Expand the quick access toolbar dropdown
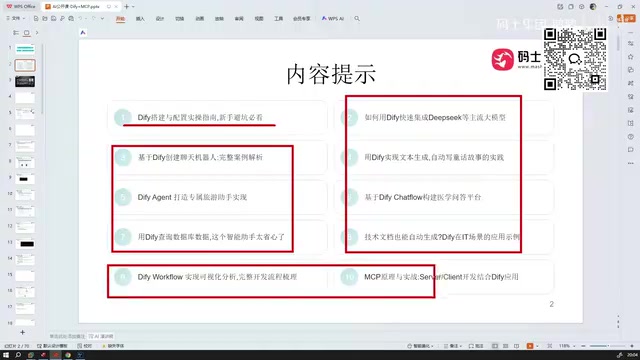The height and width of the screenshot is (360, 640). pos(102,18)
